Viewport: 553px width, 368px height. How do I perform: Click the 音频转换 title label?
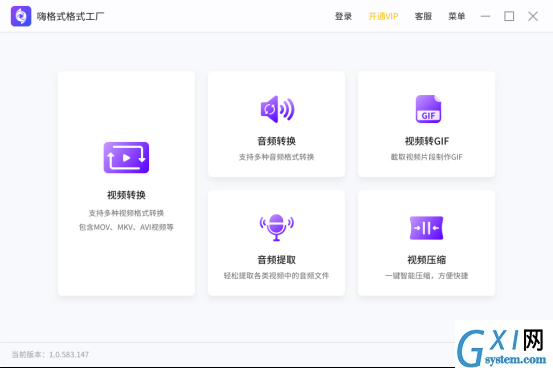(276, 141)
